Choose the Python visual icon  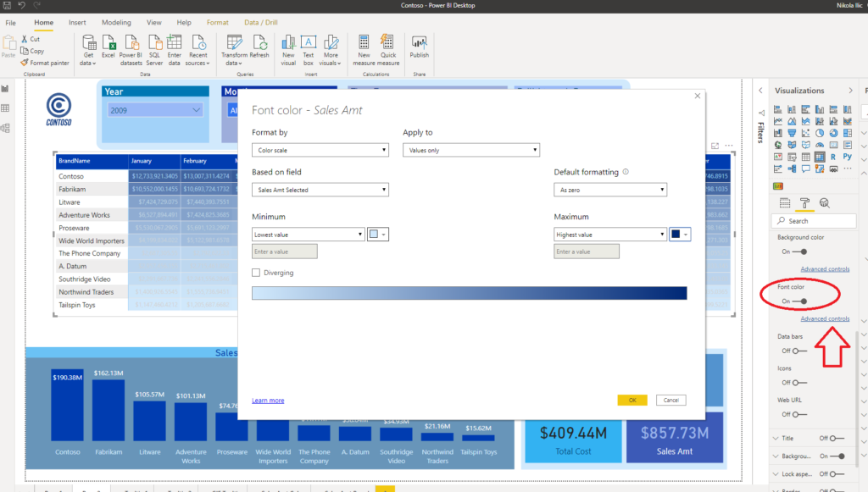click(x=847, y=157)
